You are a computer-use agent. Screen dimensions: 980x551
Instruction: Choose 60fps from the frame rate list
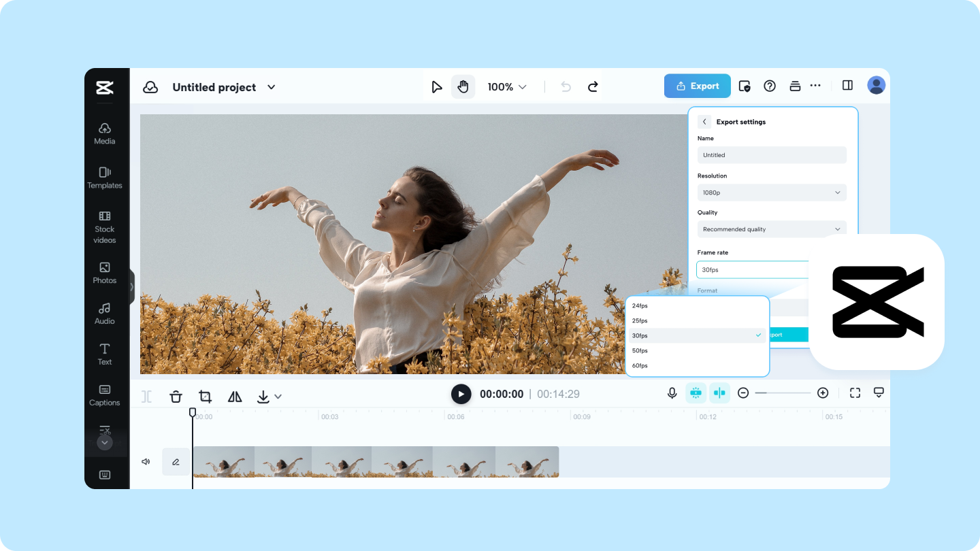[x=697, y=365]
